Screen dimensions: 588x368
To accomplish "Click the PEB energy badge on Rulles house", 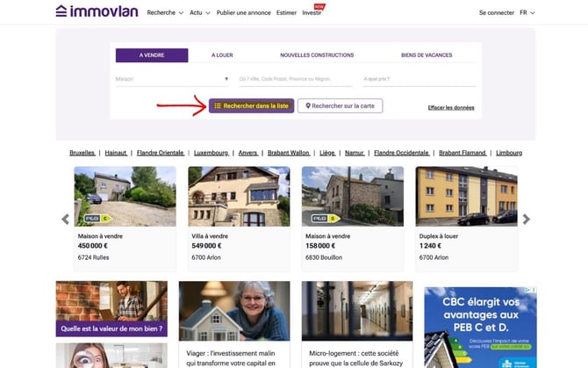I will tap(96, 218).
